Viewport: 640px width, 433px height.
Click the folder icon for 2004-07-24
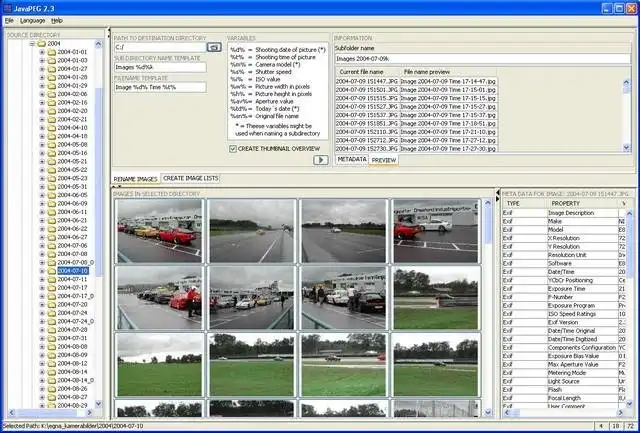pyautogui.click(x=51, y=313)
